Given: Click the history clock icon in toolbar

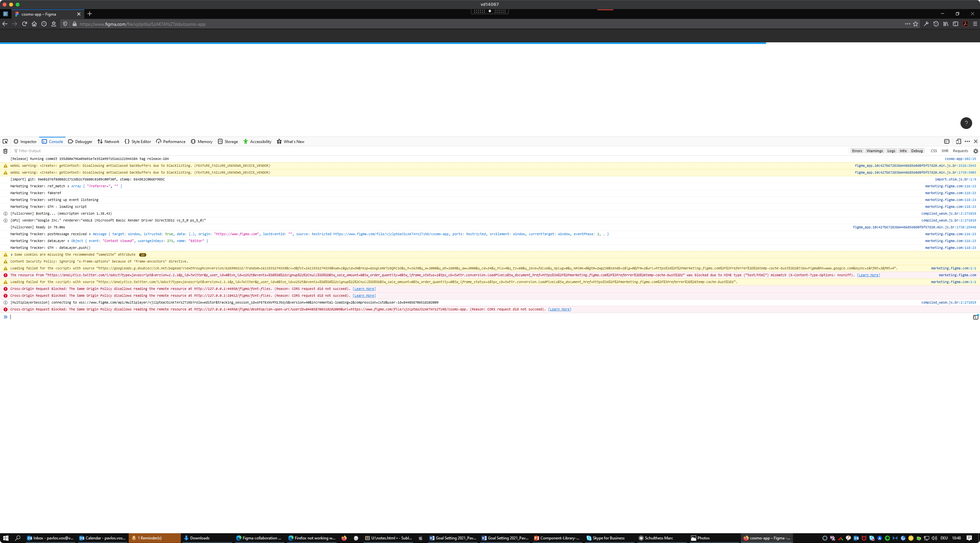Looking at the screenshot, I should pyautogui.click(x=44, y=24).
